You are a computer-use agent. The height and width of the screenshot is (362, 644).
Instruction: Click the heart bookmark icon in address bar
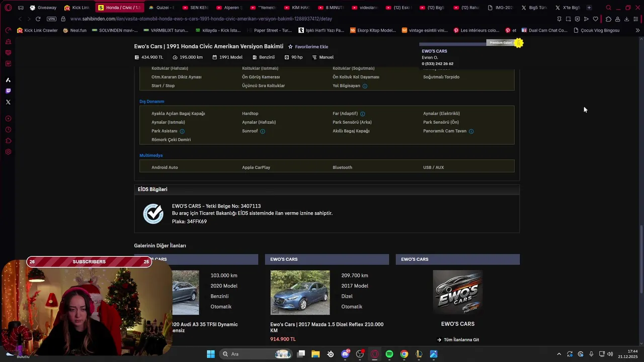595,19
